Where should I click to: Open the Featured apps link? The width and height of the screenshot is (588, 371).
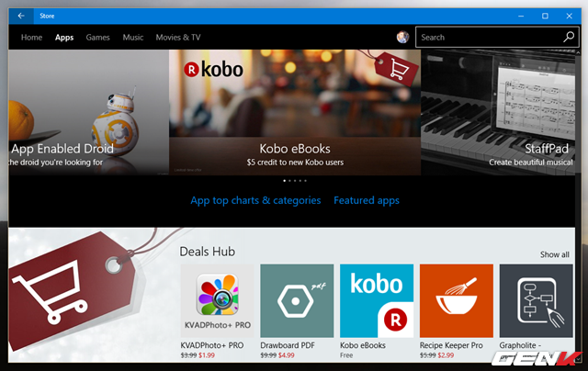pos(367,200)
